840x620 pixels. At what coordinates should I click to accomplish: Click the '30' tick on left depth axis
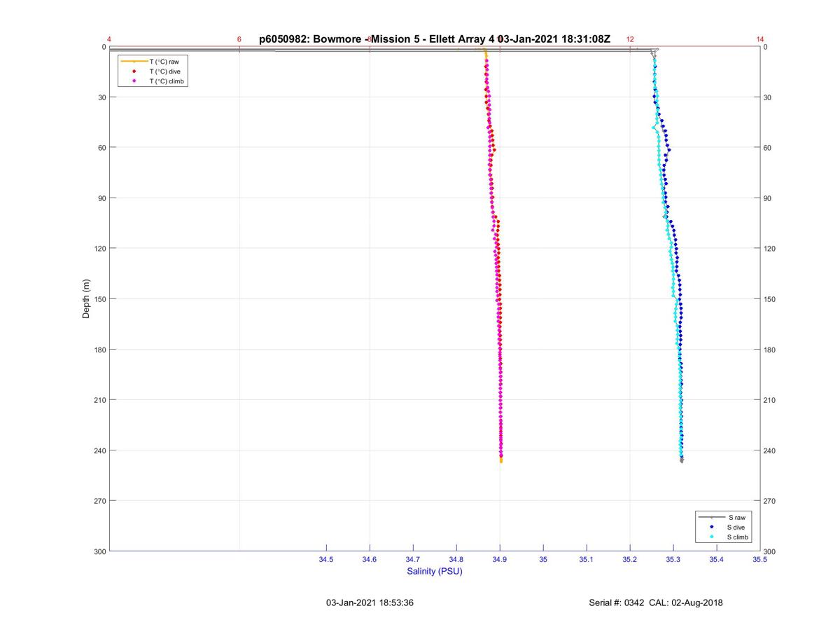click(101, 97)
